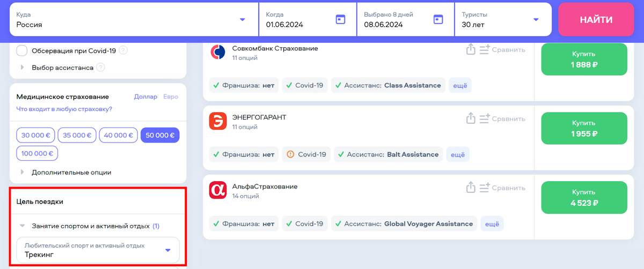644x269 pixels.
Task: Click Covid-19 tag on АльфаСтрахование offer
Action: tap(305, 223)
